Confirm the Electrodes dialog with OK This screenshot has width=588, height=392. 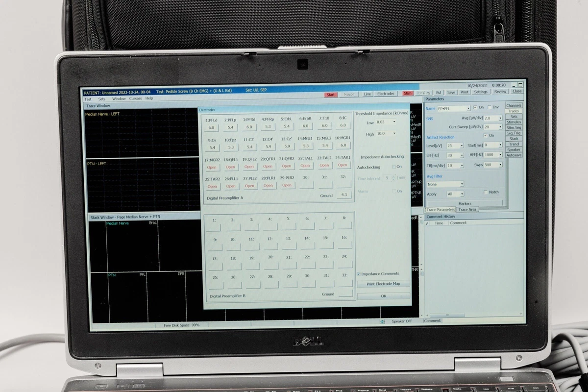[x=383, y=296]
